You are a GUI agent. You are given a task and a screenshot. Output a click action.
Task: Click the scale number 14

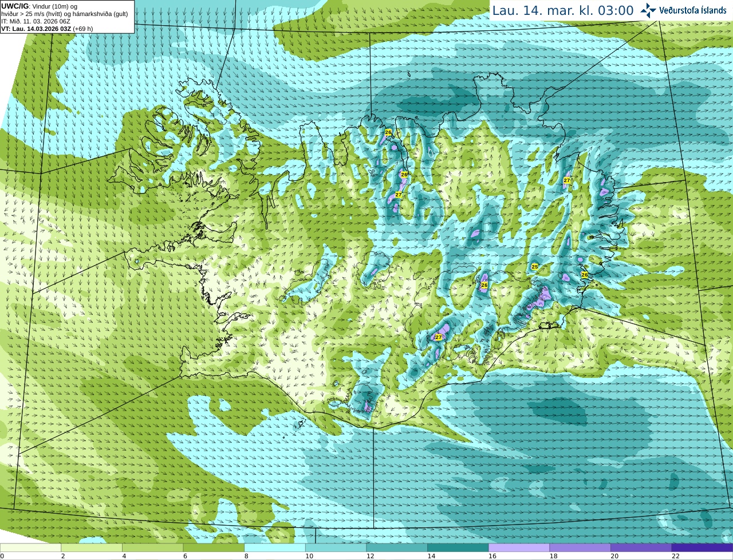pos(431,556)
